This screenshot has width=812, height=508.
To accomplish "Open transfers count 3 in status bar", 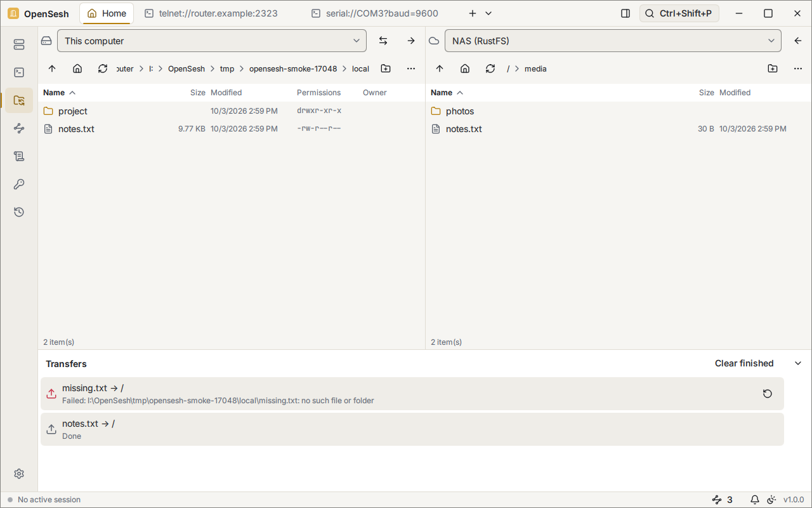I will (723, 500).
